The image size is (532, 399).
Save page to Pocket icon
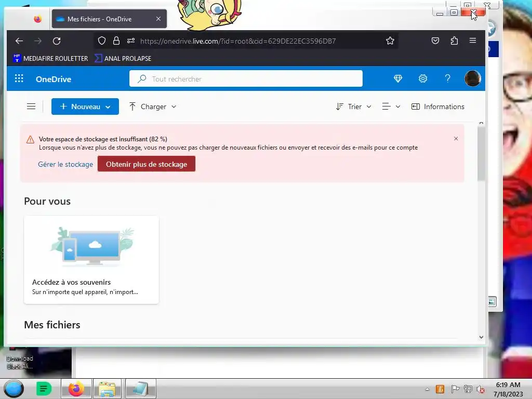click(x=435, y=41)
